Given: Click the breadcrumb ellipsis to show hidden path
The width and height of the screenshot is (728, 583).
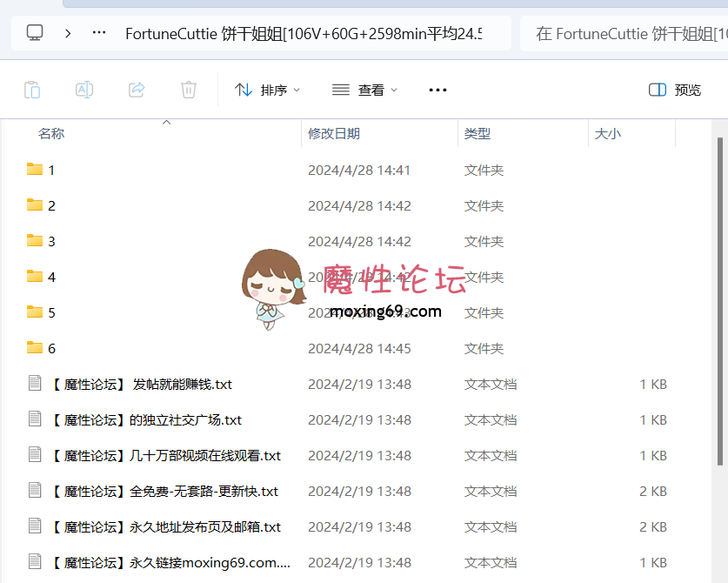Looking at the screenshot, I should [x=98, y=33].
